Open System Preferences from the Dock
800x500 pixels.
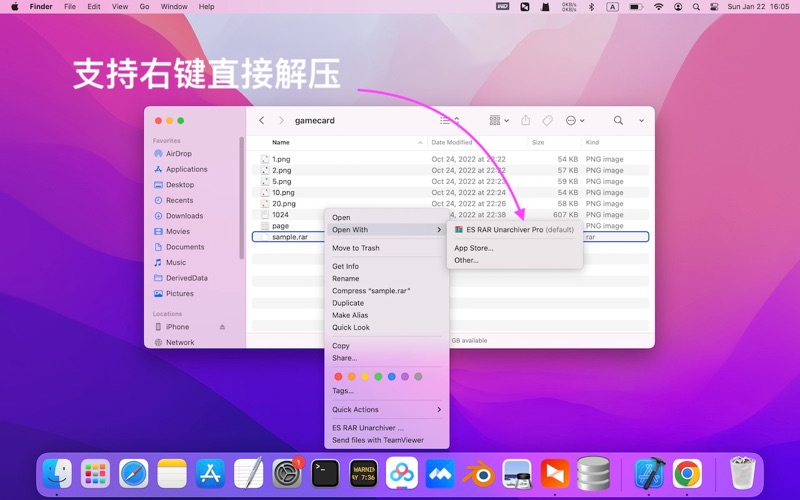coord(287,474)
